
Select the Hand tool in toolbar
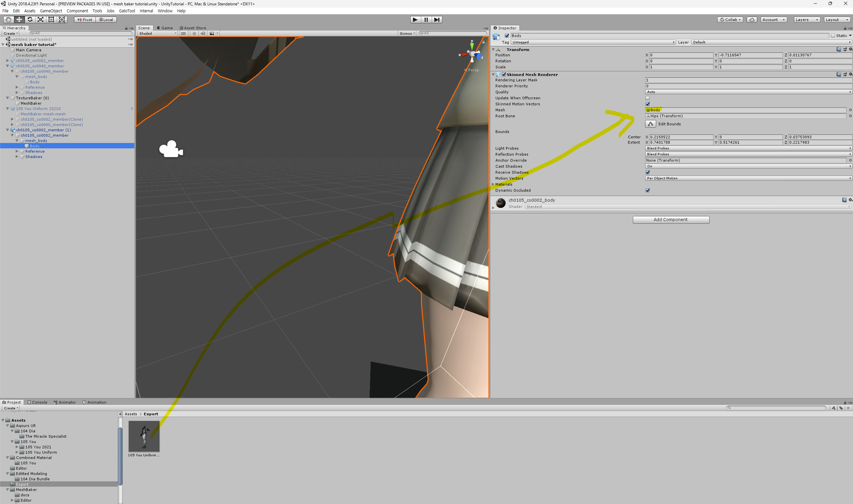(x=8, y=20)
